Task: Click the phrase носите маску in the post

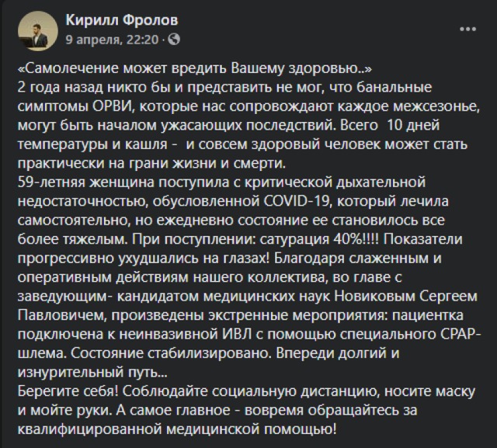Action: (429, 391)
